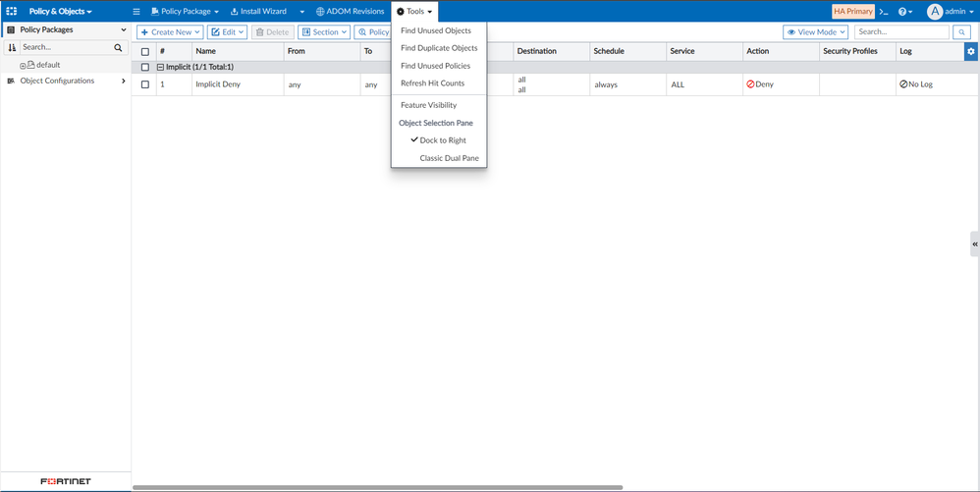Click the Policy lookup button

pos(372,31)
